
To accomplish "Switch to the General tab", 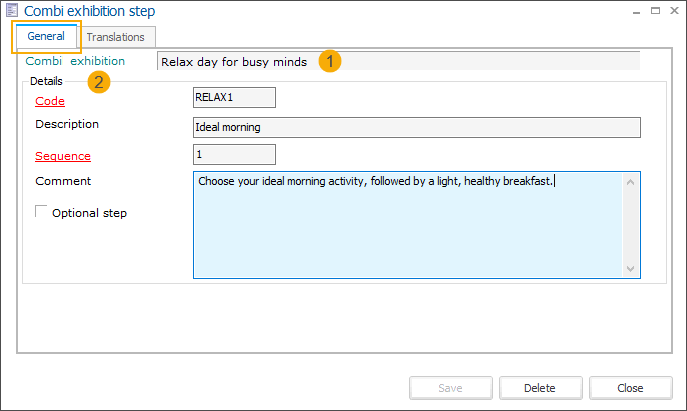I will [x=46, y=37].
